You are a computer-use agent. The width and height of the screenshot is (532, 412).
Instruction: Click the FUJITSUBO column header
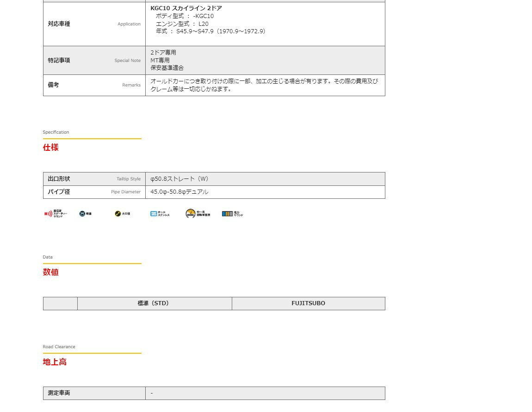pos(309,303)
